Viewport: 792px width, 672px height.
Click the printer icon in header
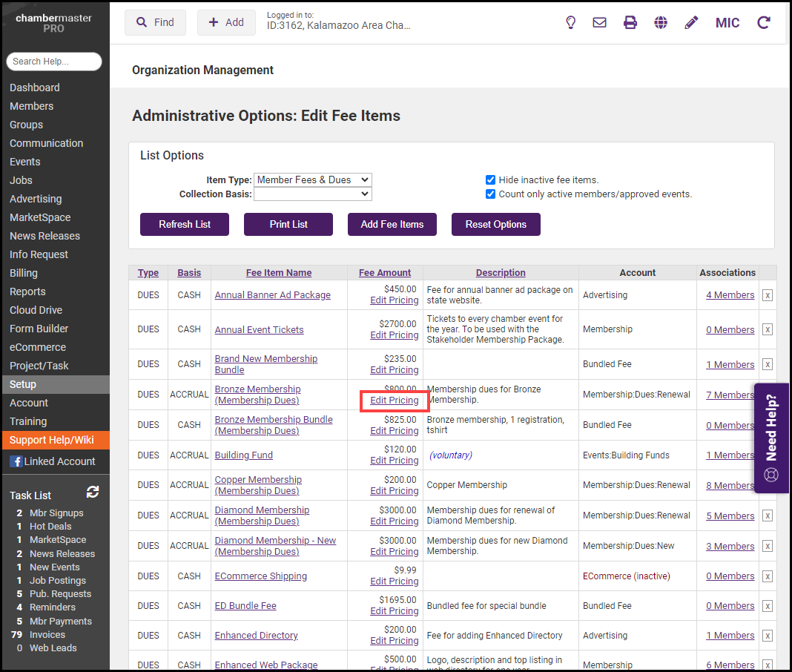(630, 22)
